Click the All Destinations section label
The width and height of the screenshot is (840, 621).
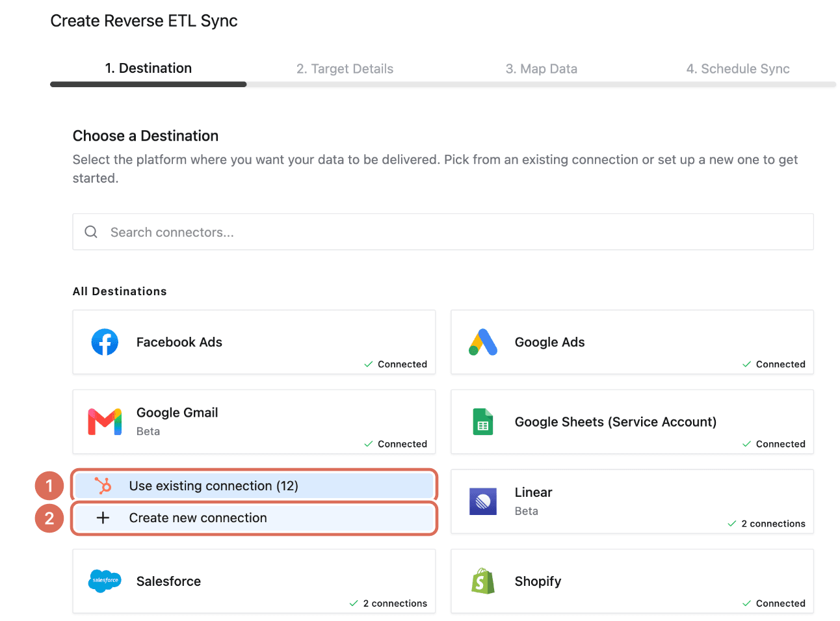[x=120, y=291]
